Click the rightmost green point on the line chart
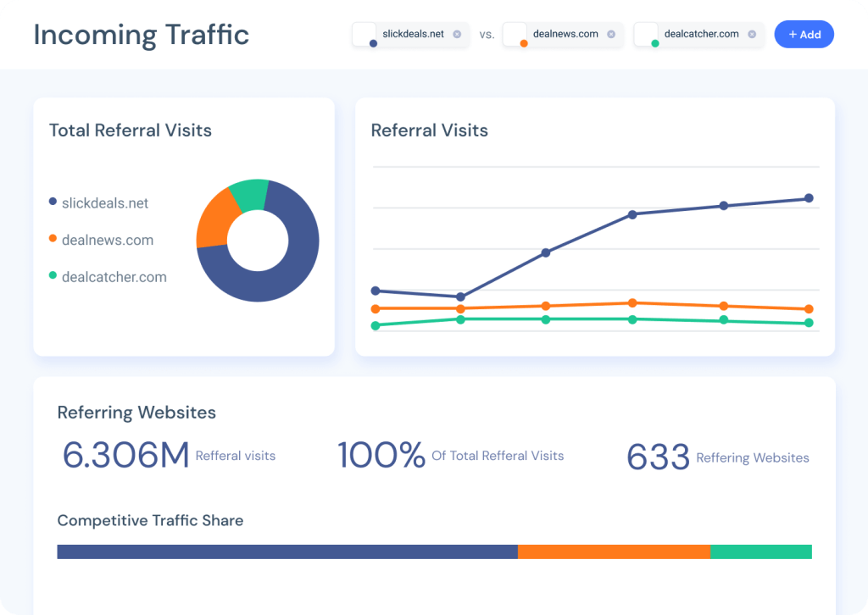Image resolution: width=868 pixels, height=615 pixels. coord(809,323)
